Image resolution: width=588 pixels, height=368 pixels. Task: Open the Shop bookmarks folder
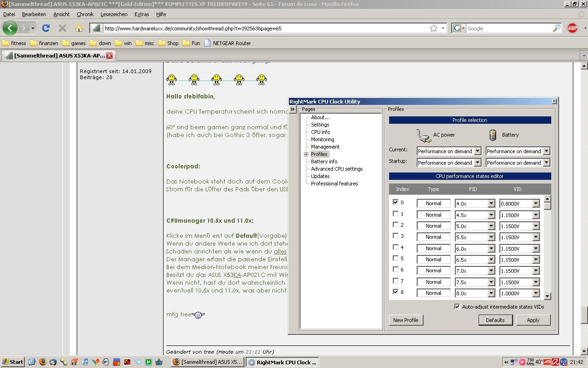(168, 43)
